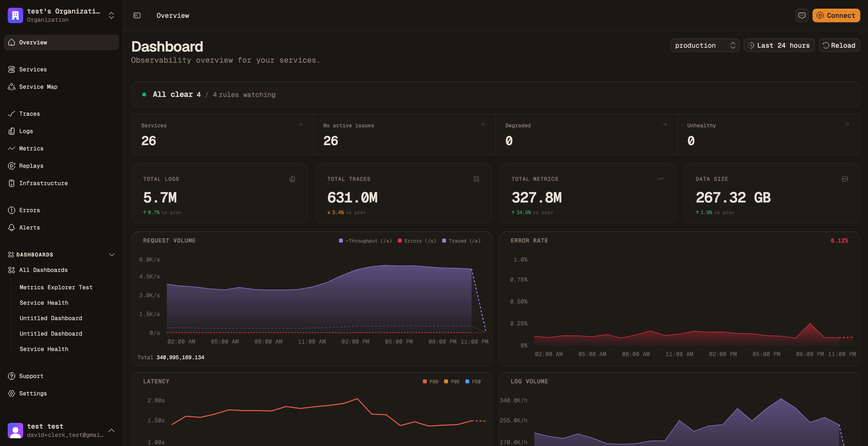Open Services card arrow

tap(301, 125)
